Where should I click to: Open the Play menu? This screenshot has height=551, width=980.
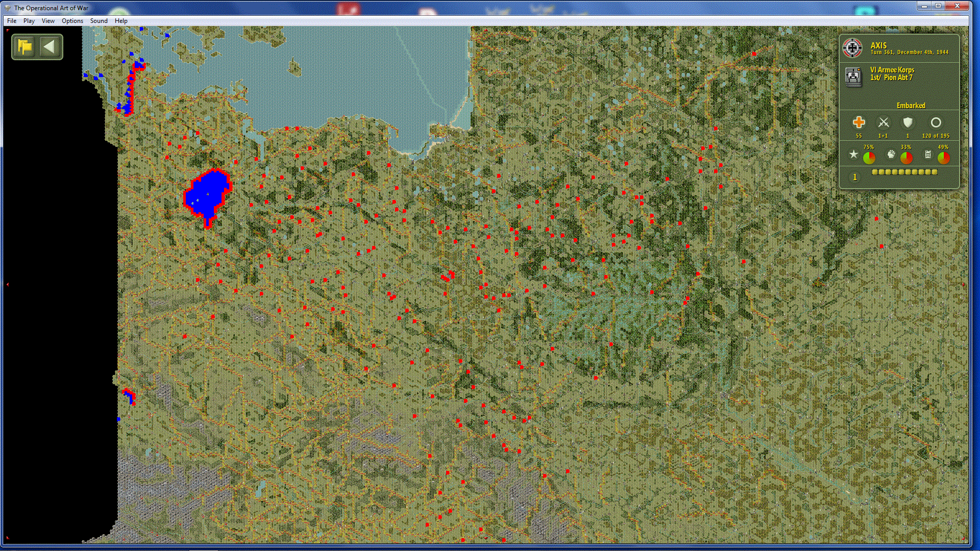pyautogui.click(x=29, y=21)
